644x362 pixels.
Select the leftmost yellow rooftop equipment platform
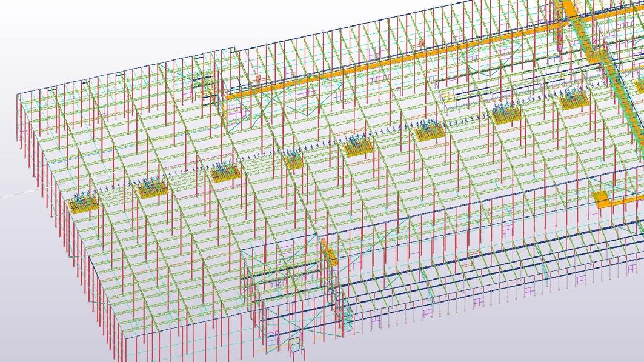(84, 204)
